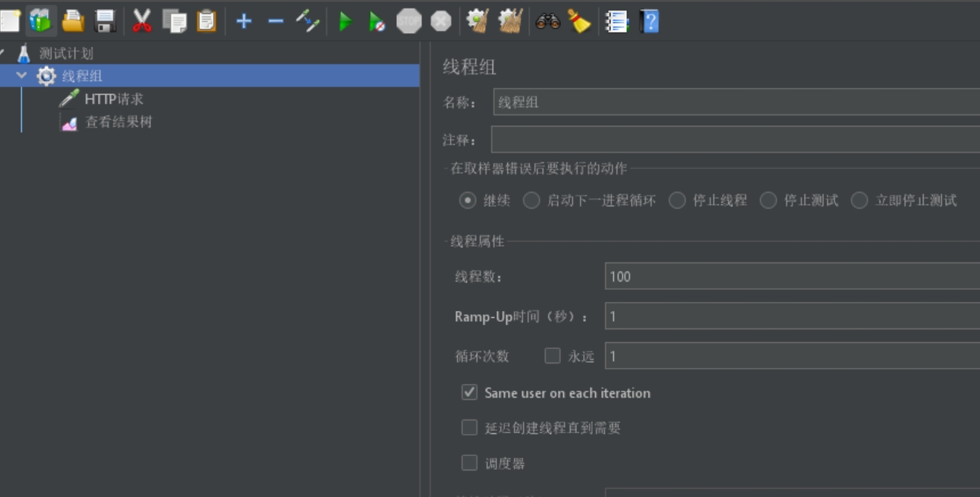Click the Function Helper list icon
The image size is (980, 497).
pos(616,21)
